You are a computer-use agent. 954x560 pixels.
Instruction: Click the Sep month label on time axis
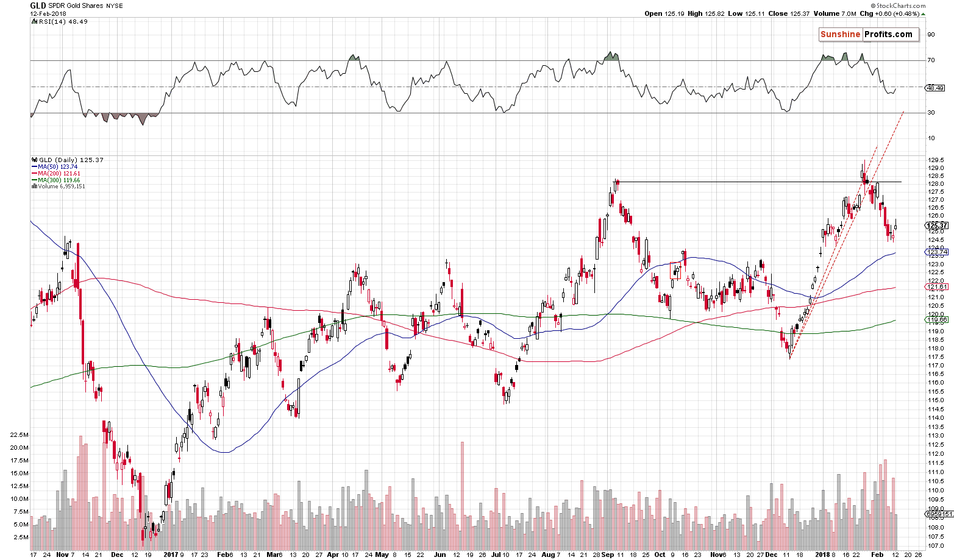click(608, 555)
